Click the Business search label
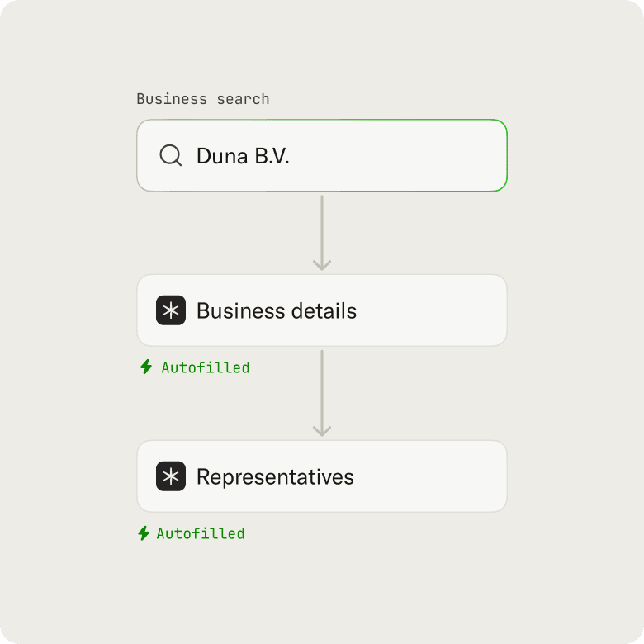Viewport: 644px width, 644px height. click(x=203, y=99)
